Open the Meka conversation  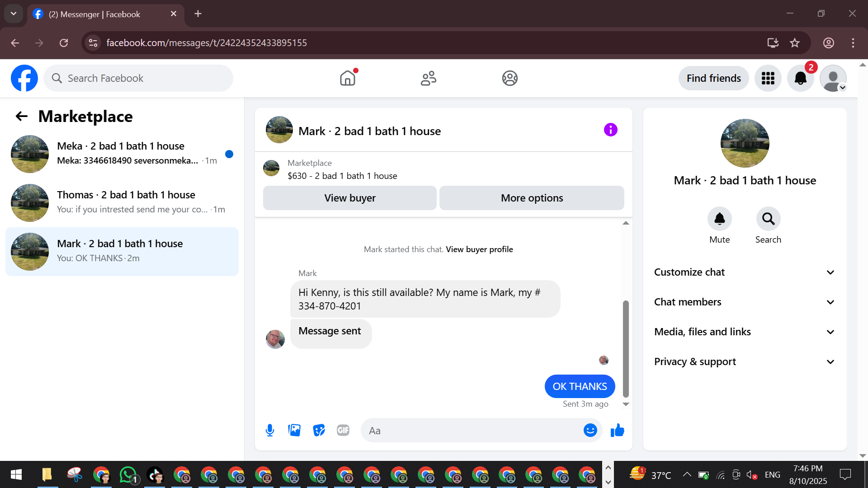point(122,154)
